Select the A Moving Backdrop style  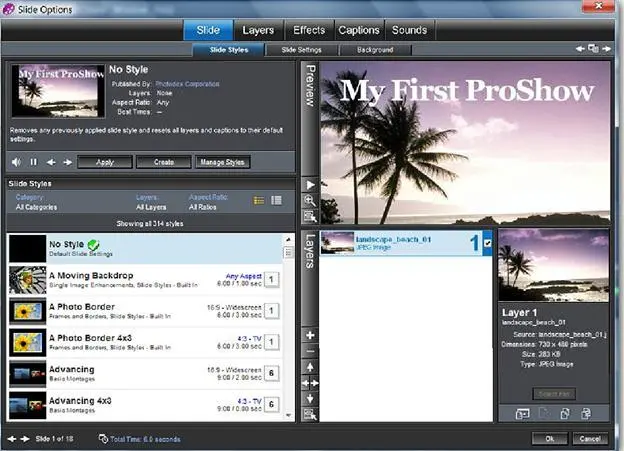(x=145, y=280)
